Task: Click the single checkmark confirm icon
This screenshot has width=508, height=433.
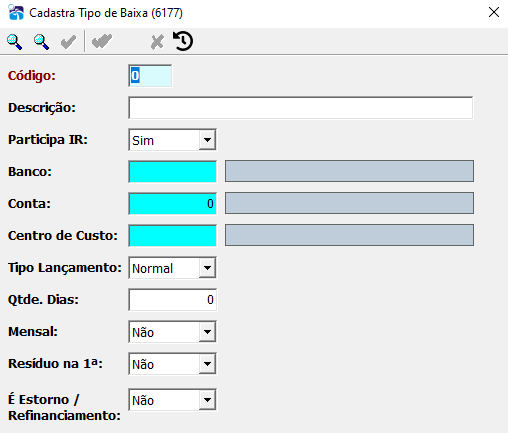Action: click(x=68, y=42)
